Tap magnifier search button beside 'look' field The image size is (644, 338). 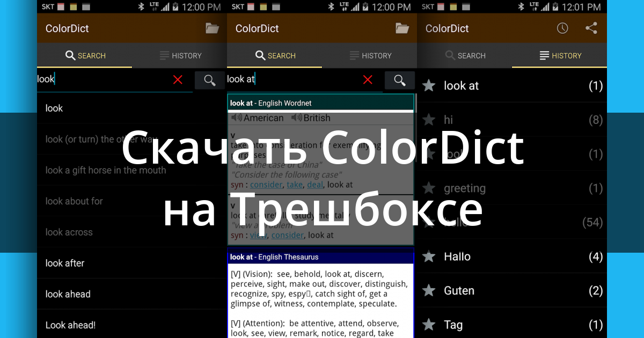coord(210,80)
